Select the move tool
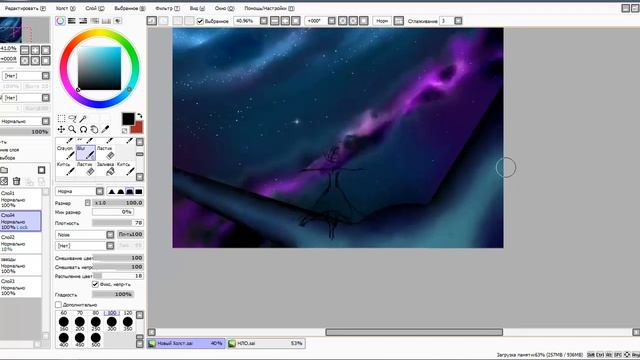The height and width of the screenshot is (360, 640). point(61,129)
